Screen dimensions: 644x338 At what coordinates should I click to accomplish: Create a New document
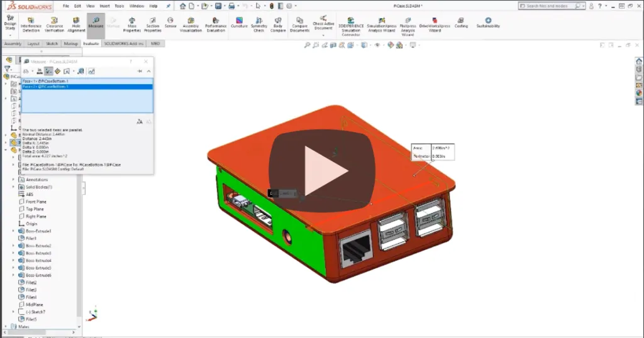pyautogui.click(x=191, y=6)
